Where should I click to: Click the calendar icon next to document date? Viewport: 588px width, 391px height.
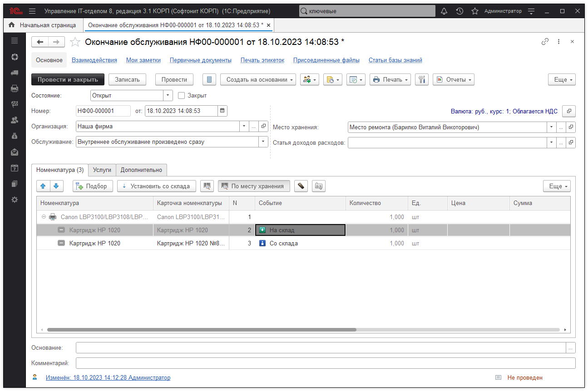click(x=222, y=111)
